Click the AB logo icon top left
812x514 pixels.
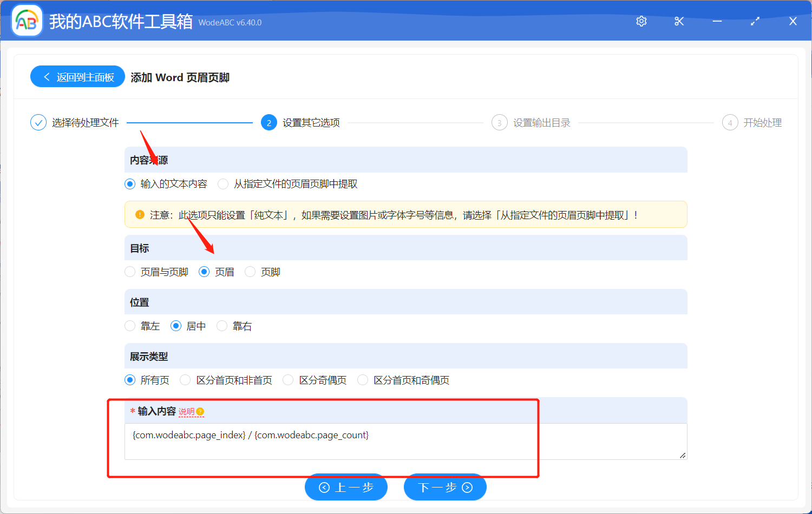click(x=27, y=20)
